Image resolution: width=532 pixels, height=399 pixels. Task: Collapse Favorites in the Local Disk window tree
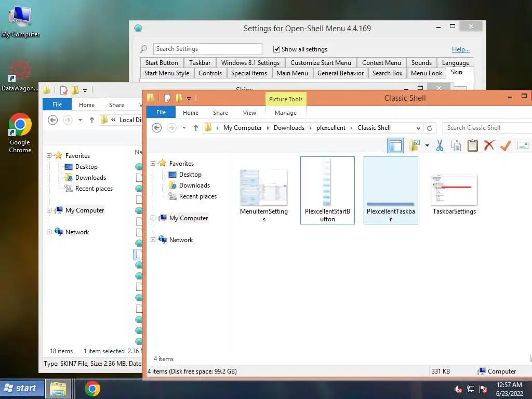tap(49, 156)
